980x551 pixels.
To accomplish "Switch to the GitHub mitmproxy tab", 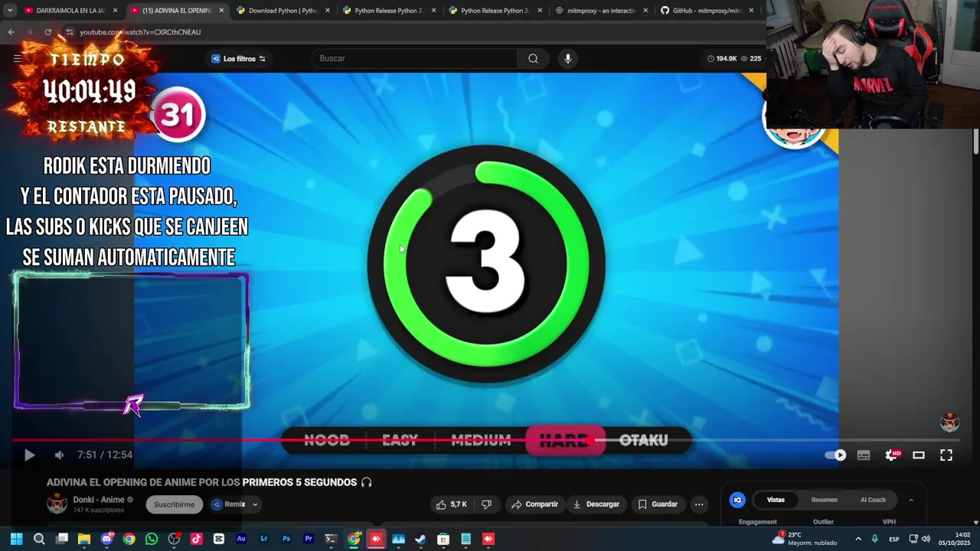I will [x=707, y=11].
